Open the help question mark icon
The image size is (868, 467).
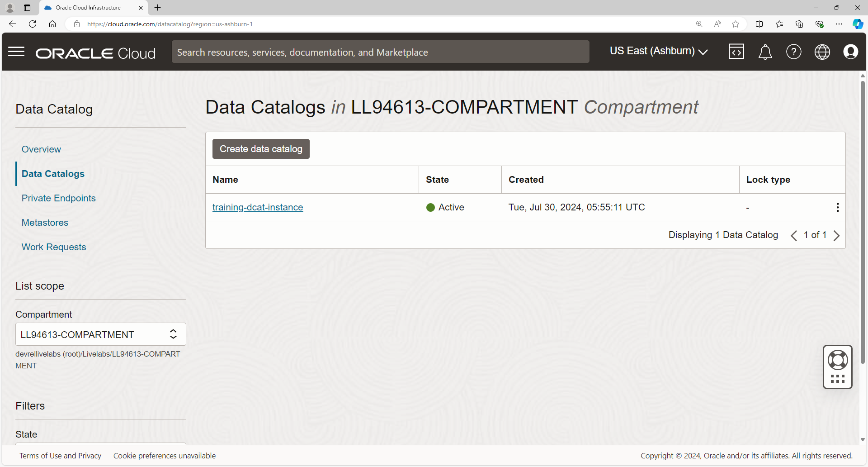pos(794,52)
